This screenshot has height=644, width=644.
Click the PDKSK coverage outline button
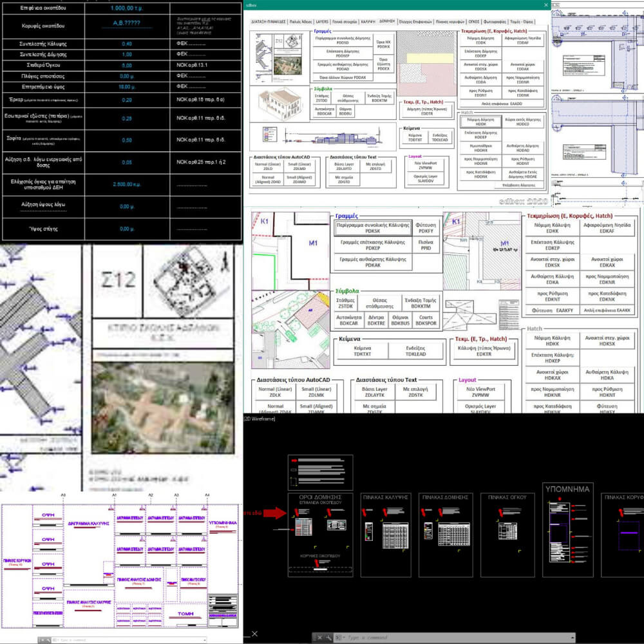point(373,228)
